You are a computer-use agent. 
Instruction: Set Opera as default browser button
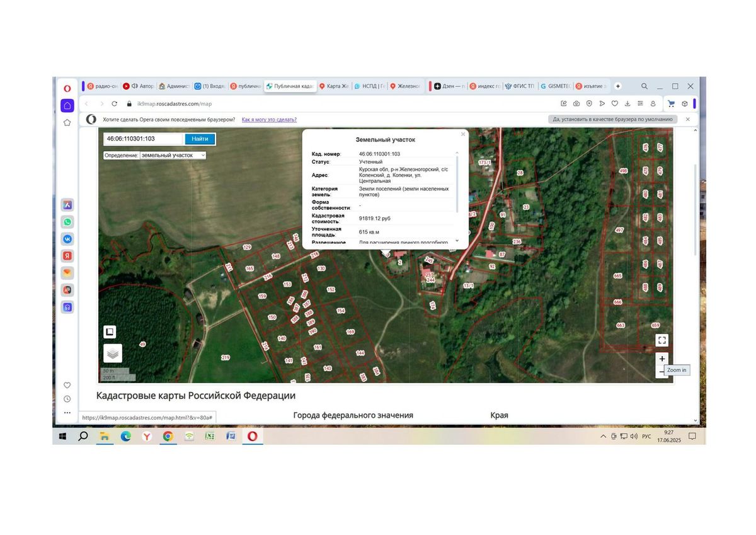point(613,119)
